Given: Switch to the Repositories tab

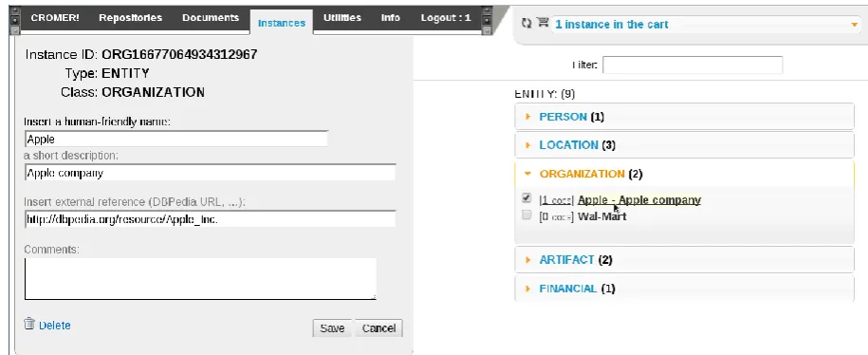Looking at the screenshot, I should click(x=131, y=18).
